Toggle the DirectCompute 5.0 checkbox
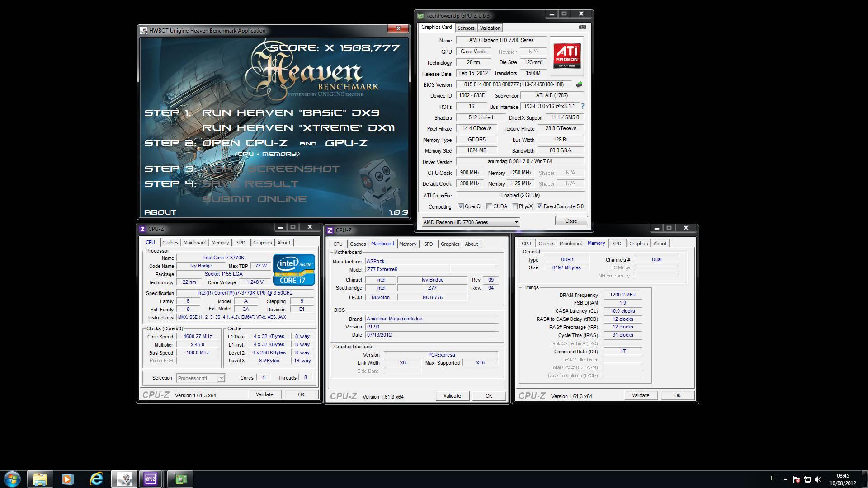 pos(539,206)
